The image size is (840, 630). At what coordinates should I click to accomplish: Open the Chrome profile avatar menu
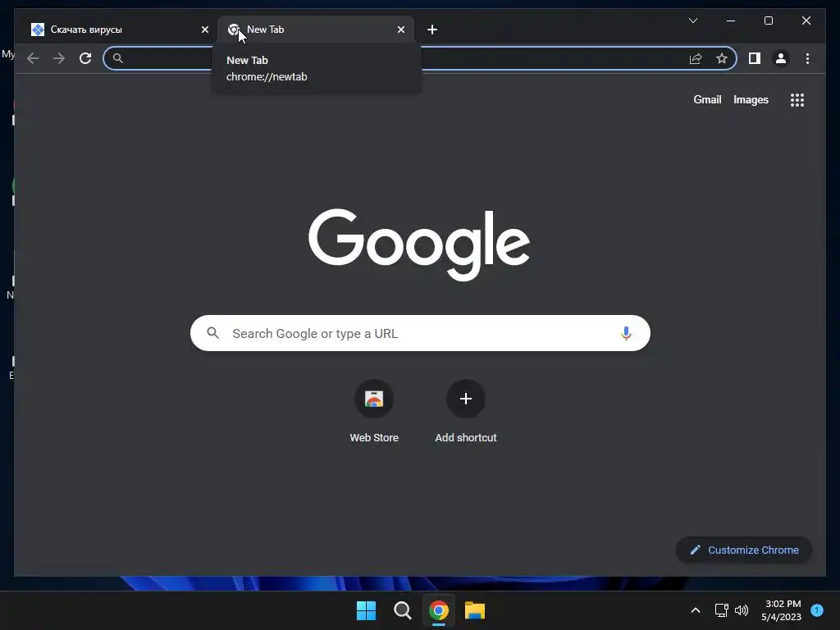point(781,58)
